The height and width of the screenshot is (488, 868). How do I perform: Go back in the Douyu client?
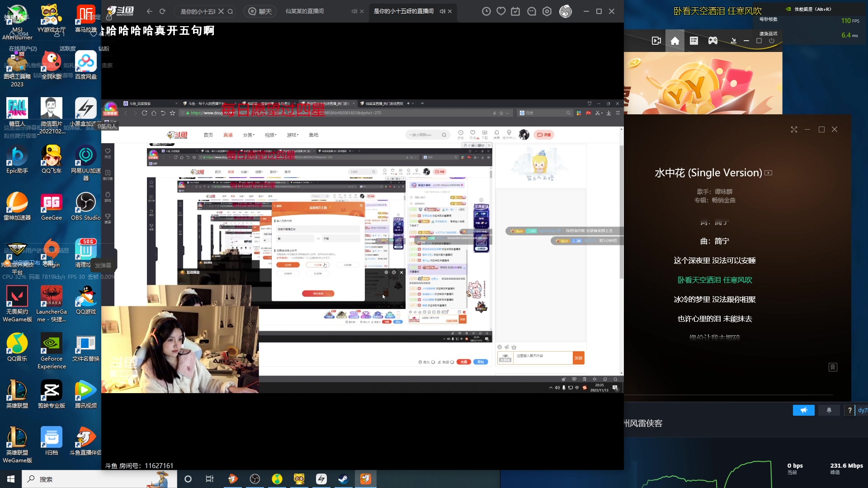coord(150,11)
